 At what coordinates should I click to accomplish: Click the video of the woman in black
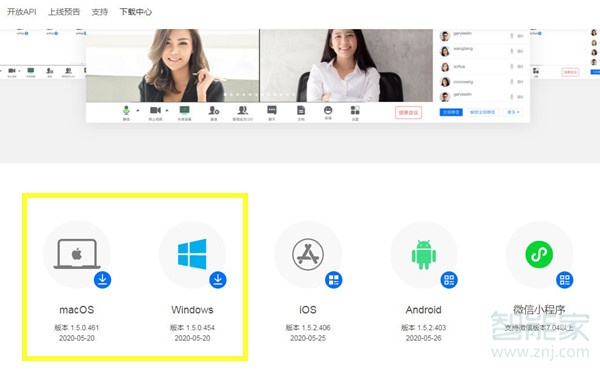173,65
